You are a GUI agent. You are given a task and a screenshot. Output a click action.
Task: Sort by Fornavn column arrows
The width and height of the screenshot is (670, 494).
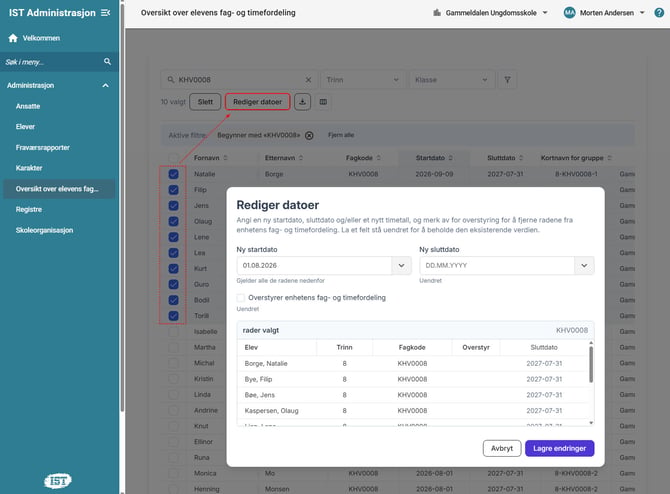pos(225,158)
